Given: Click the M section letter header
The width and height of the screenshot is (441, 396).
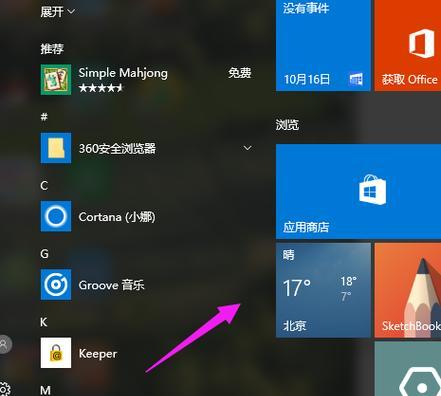Looking at the screenshot, I should click(x=45, y=390).
